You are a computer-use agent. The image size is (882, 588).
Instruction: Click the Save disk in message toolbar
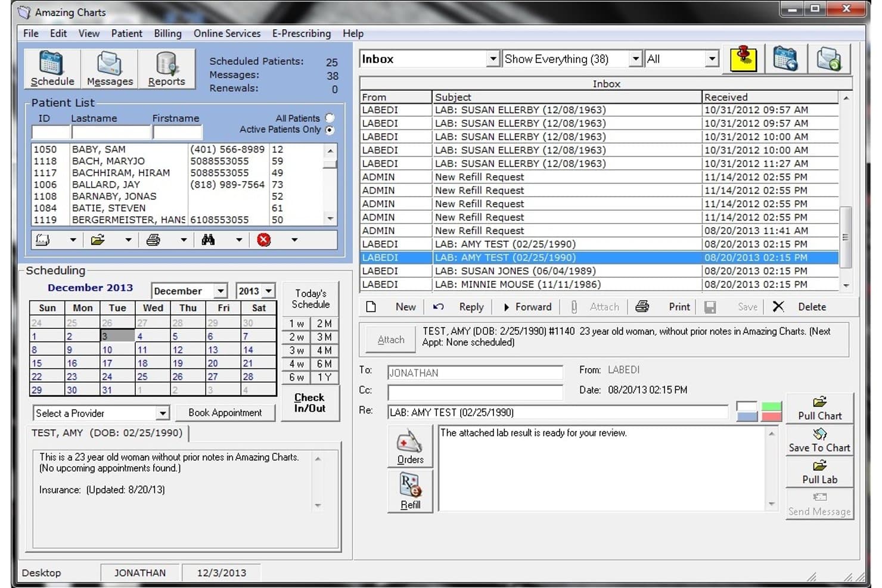coord(731,307)
